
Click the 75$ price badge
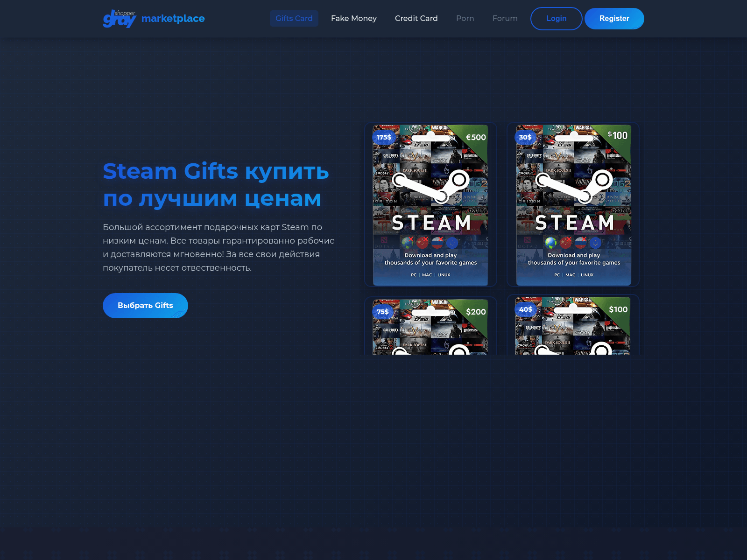coord(383,312)
